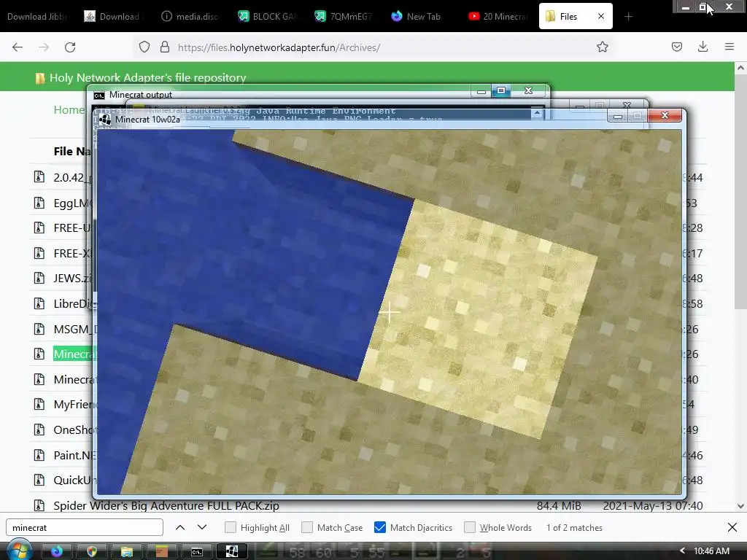Close the Files tab
This screenshot has height=560, width=747.
601,16
